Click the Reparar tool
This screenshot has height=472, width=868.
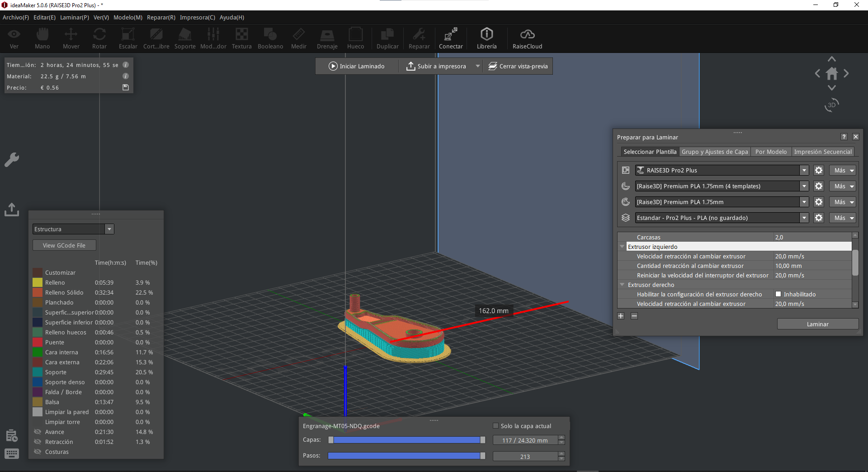(419, 38)
